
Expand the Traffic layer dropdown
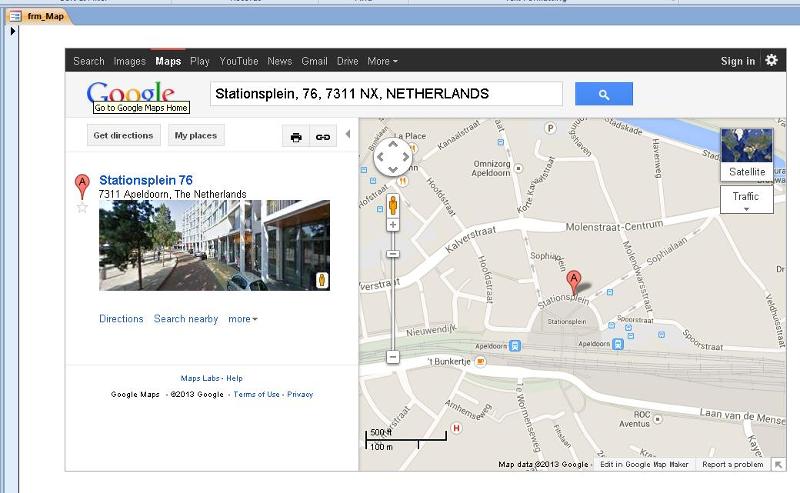pos(746,200)
